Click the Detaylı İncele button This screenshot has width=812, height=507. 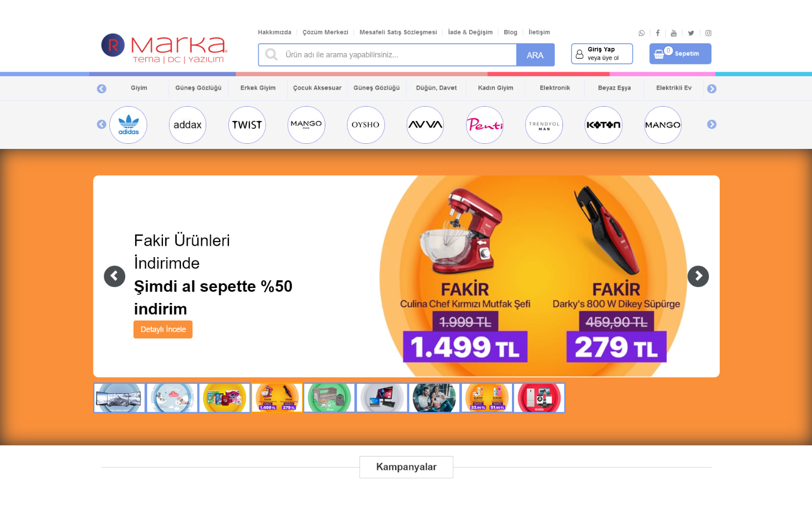point(163,329)
